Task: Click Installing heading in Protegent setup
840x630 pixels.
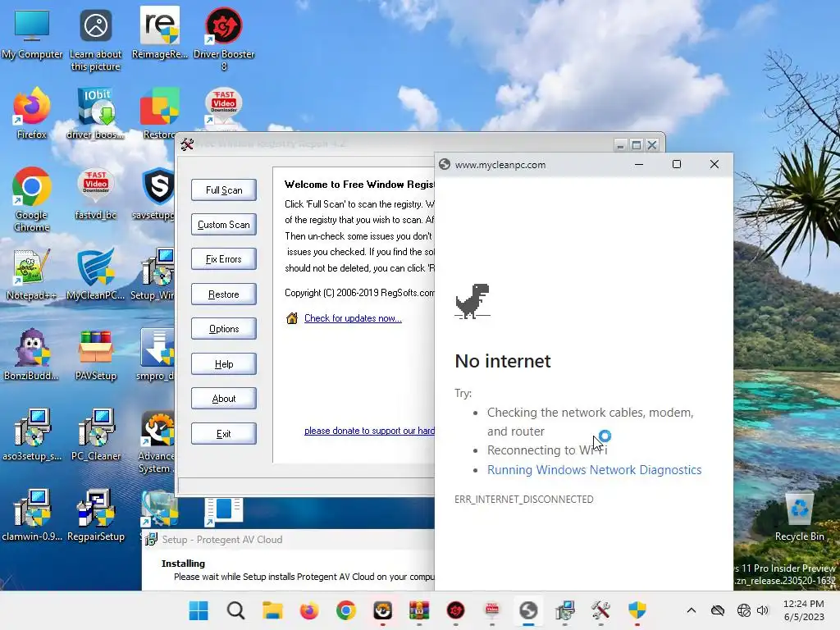Action: (183, 564)
